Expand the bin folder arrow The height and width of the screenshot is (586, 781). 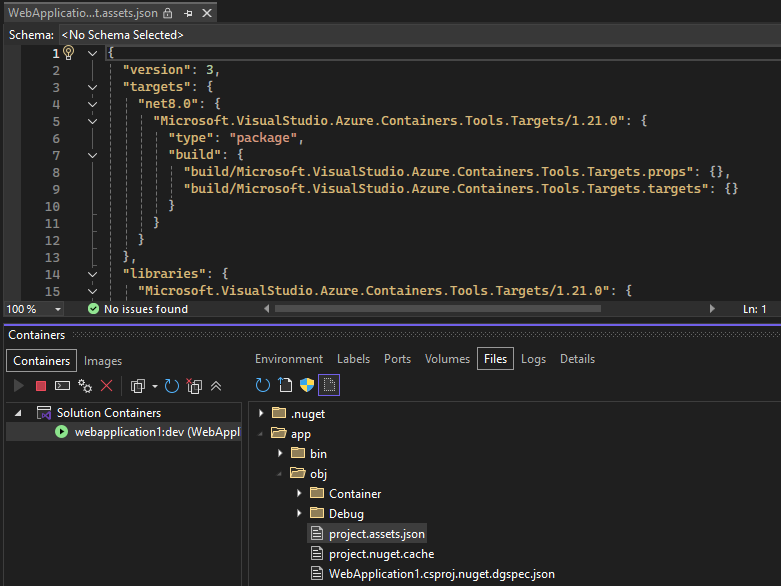(280, 453)
